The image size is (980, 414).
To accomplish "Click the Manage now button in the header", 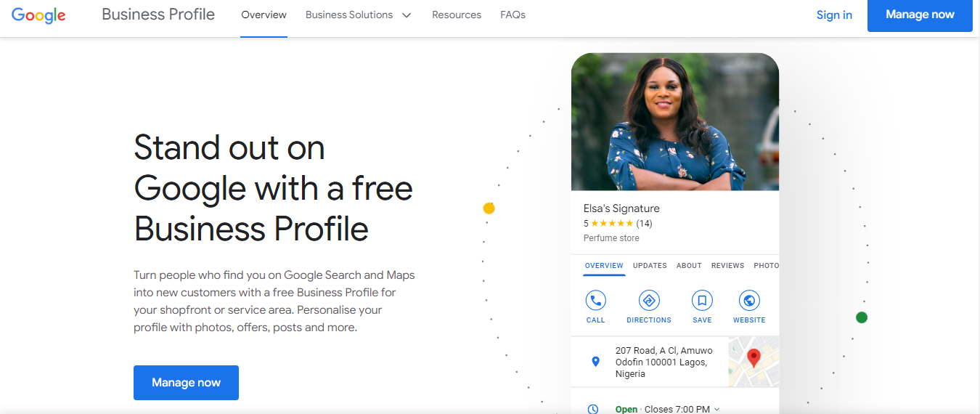I will click(920, 15).
